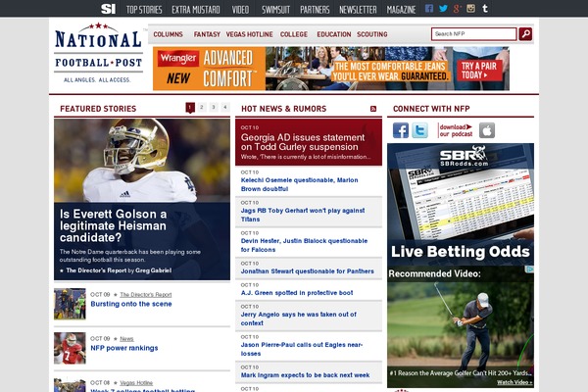The width and height of the screenshot is (588, 392).
Task: Open Jerry Angelo out of context story
Action: tap(299, 318)
